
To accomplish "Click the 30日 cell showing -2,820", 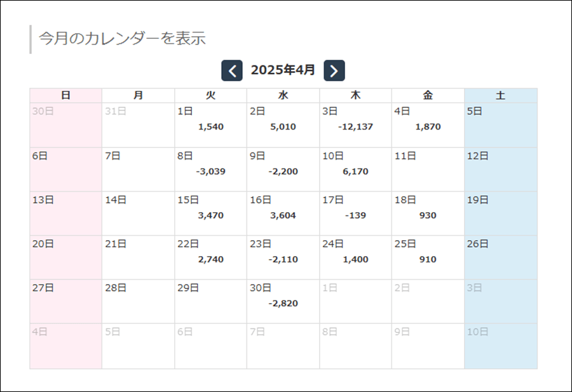I will coord(283,301).
